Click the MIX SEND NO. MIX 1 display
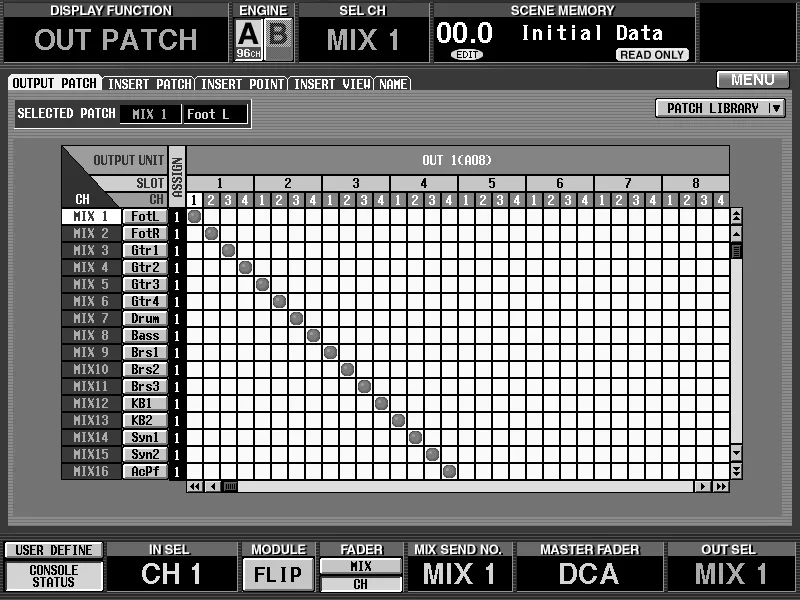800x600 pixels. point(459,573)
